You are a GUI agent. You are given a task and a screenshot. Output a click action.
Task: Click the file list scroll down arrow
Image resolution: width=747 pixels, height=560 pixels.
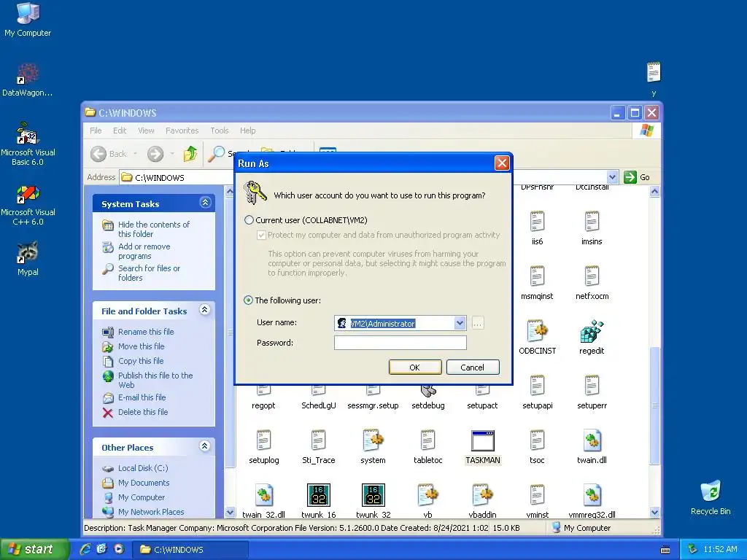coord(654,513)
